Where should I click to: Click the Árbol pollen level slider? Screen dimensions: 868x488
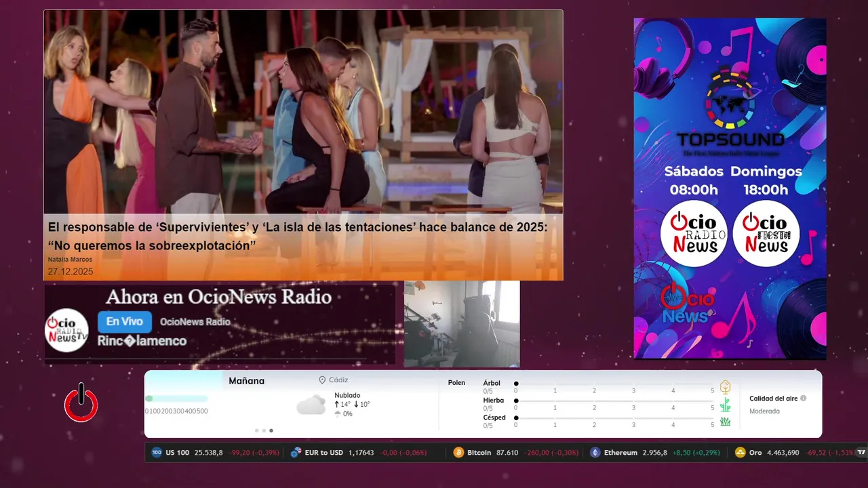pos(614,384)
